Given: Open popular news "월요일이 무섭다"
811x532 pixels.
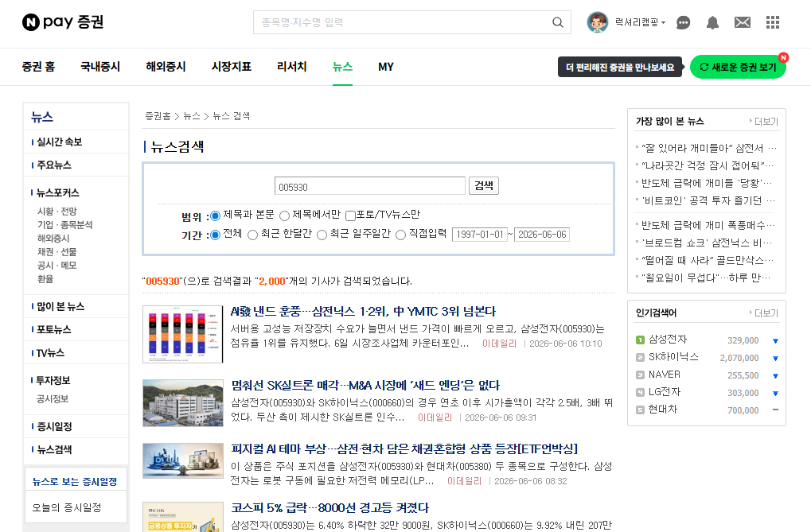Looking at the screenshot, I should tap(705, 278).
